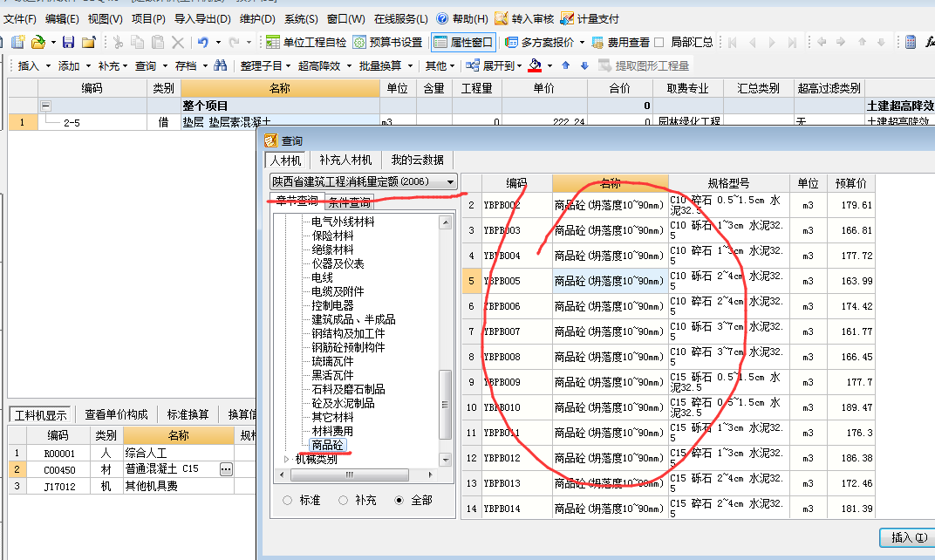Click 转入审核 in the menu bar
Viewport: 935px width, 560px height.
point(525,19)
